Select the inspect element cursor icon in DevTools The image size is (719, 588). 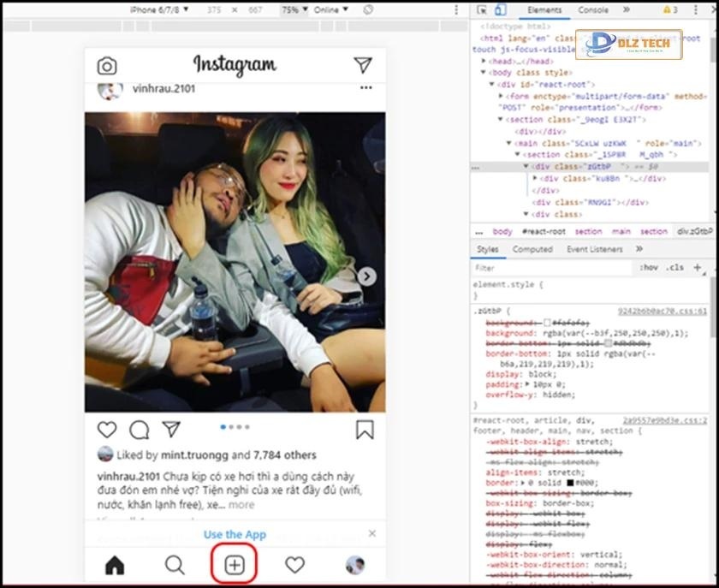click(x=484, y=9)
